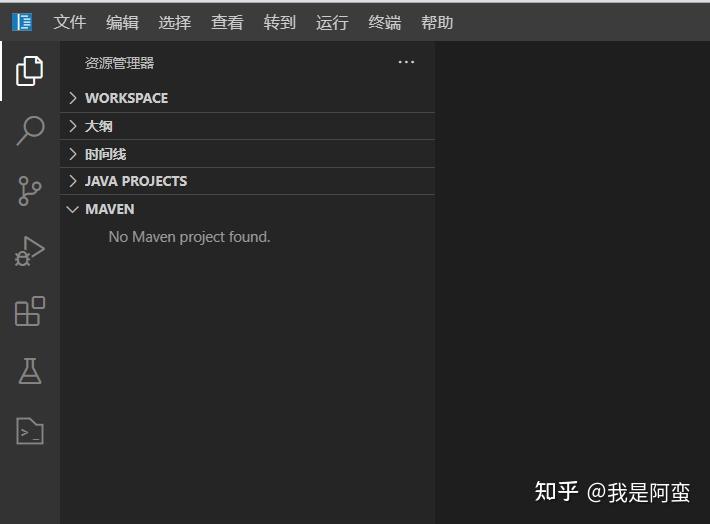Click the 'No Maven project found.' text

point(189,237)
